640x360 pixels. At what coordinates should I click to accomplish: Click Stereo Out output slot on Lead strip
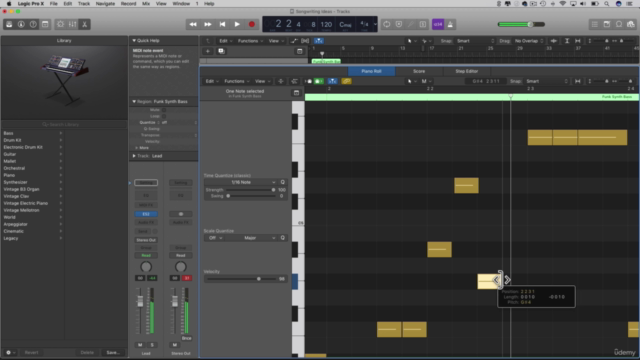pos(146,240)
